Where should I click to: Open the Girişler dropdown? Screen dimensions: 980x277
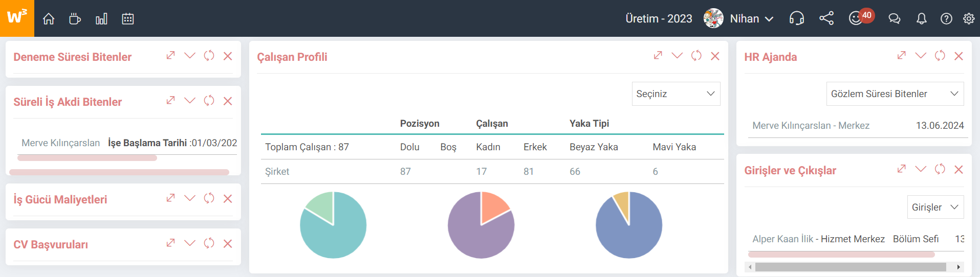pyautogui.click(x=935, y=207)
